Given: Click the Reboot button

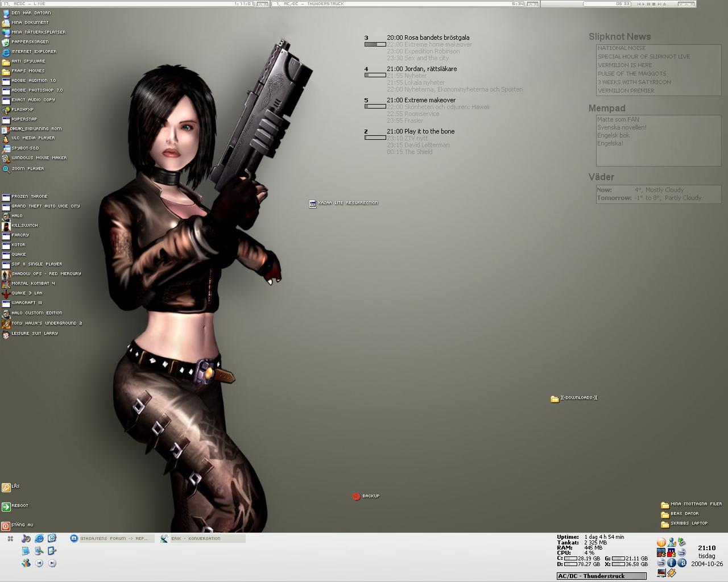Looking at the screenshot, I should (x=15, y=506).
